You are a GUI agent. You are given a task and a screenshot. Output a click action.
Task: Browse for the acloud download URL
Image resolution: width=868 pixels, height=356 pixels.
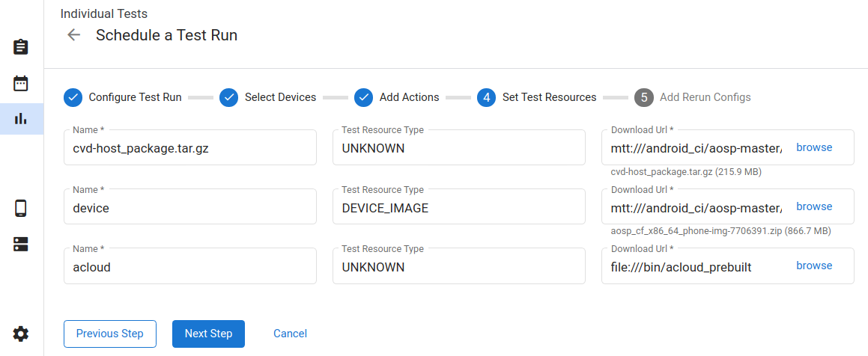814,266
